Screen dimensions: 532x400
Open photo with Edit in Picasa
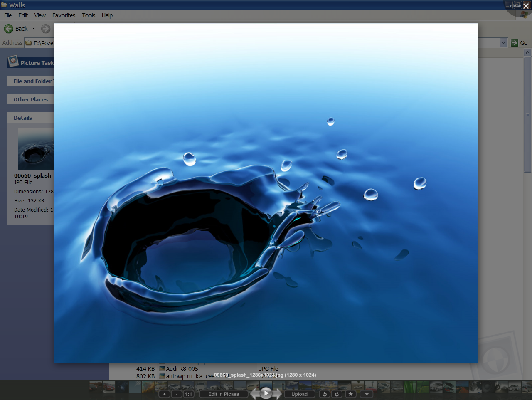coord(224,394)
